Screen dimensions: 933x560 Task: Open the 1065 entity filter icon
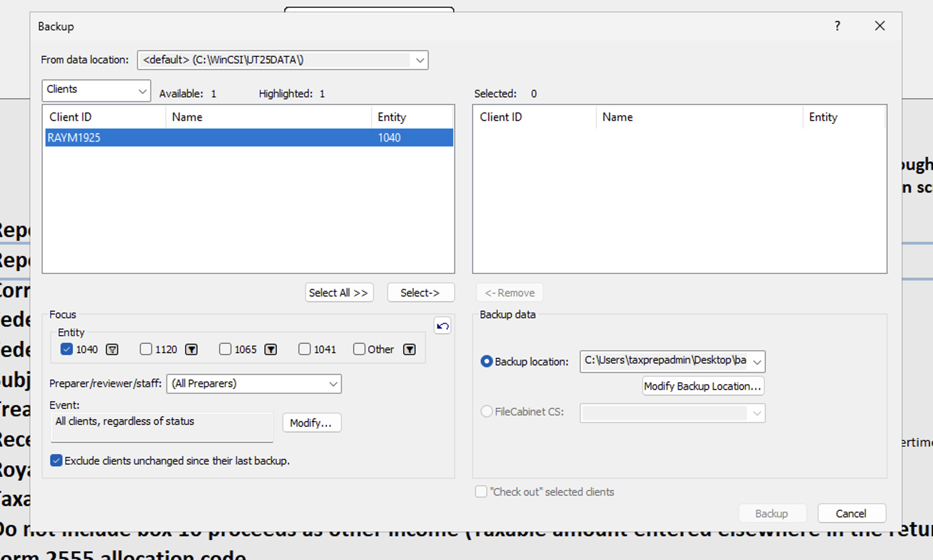[271, 349]
